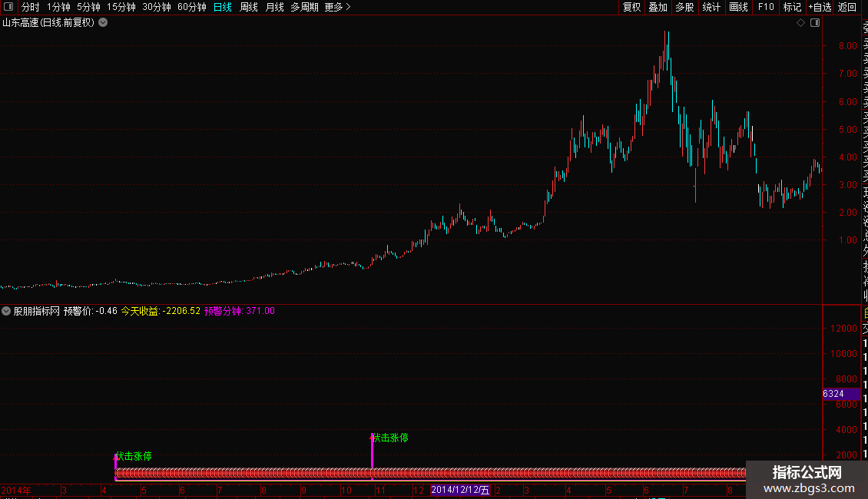Select the 5分钟 period
Viewport: 868px width, 499px height.
click(88, 7)
